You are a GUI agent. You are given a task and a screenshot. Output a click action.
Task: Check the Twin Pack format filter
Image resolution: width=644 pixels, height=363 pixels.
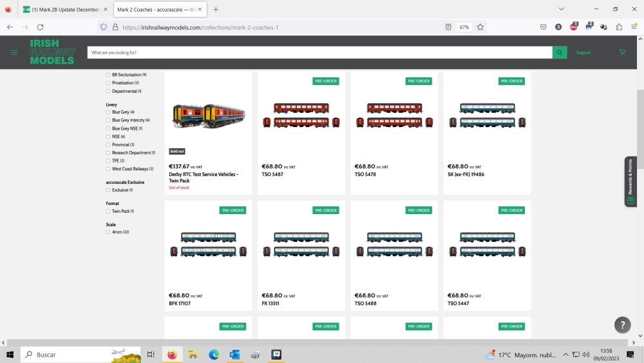[108, 211]
